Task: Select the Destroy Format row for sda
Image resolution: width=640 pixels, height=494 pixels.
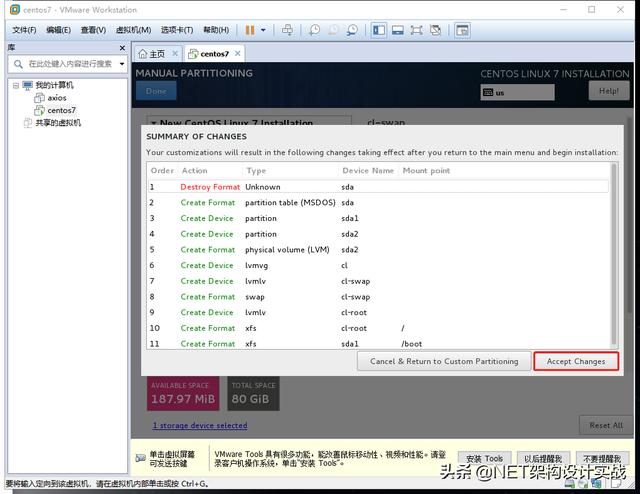Action: [378, 187]
